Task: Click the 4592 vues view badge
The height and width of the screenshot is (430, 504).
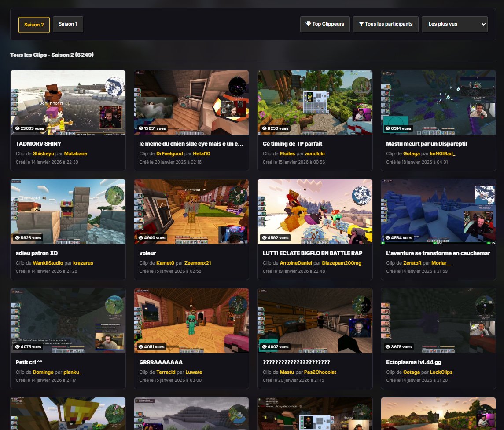Action: coord(275,237)
